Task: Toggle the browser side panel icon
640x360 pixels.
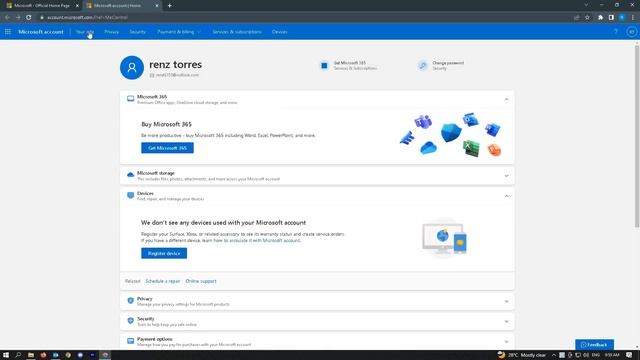Action: click(x=611, y=18)
